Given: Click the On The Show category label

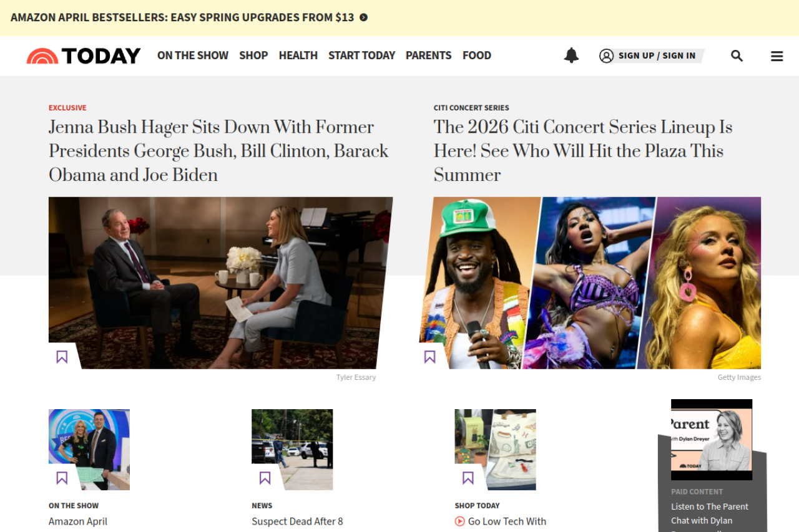Looking at the screenshot, I should click(x=74, y=506).
